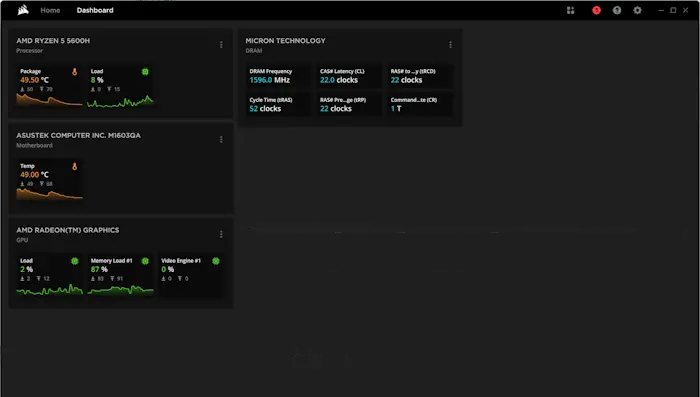
Task: Click the MICRON TECHNOLOGY title
Action: point(285,41)
